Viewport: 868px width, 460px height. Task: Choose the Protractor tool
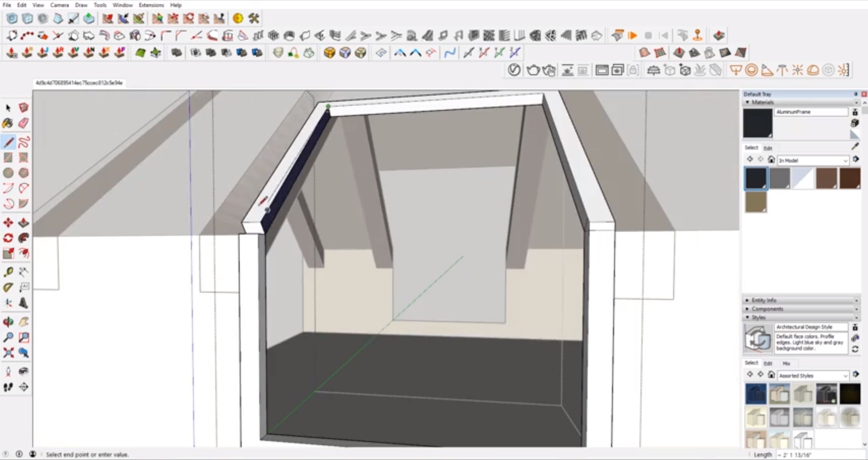(x=8, y=288)
